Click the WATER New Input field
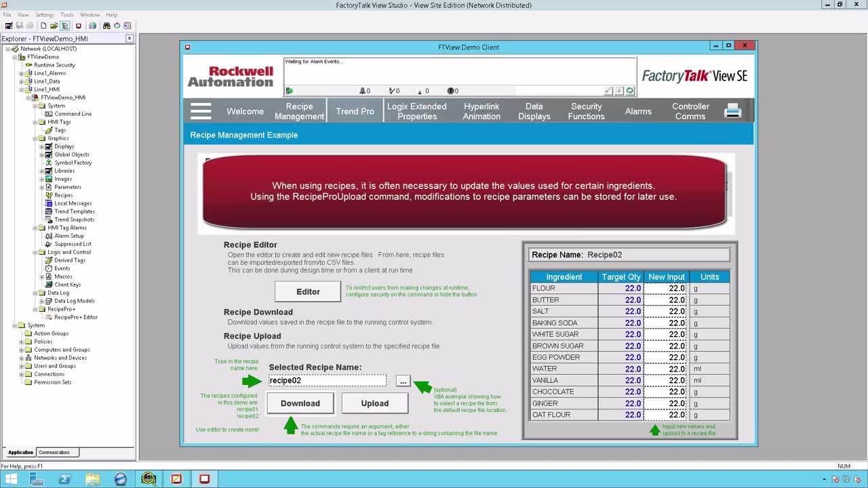The width and height of the screenshot is (868, 488). pos(666,369)
